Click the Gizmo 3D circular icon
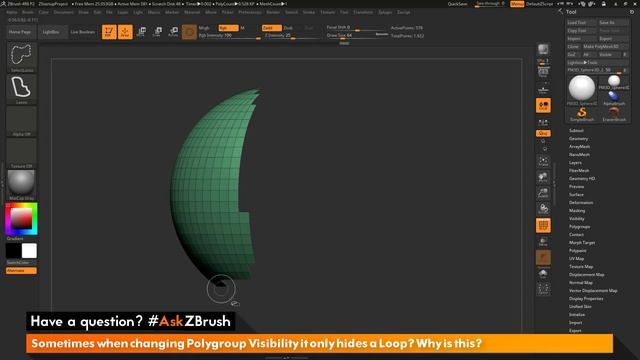 189,32
